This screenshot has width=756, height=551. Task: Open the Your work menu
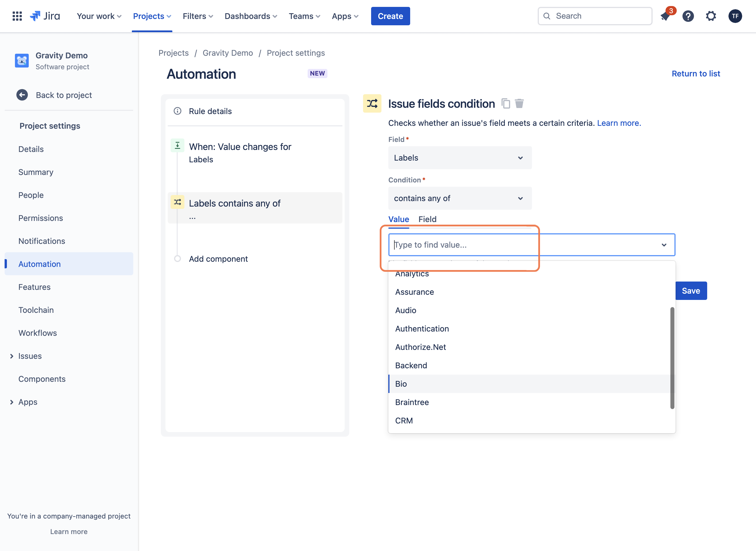[x=99, y=16]
